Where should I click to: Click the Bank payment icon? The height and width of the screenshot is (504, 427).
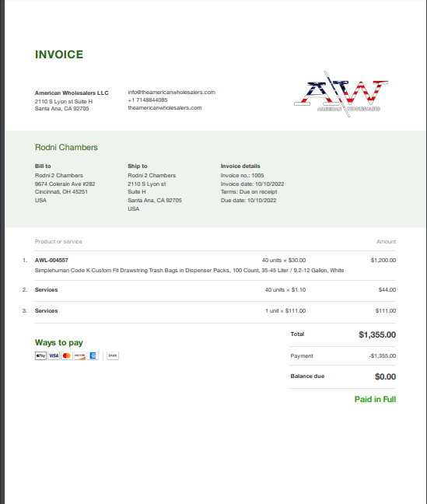(113, 355)
